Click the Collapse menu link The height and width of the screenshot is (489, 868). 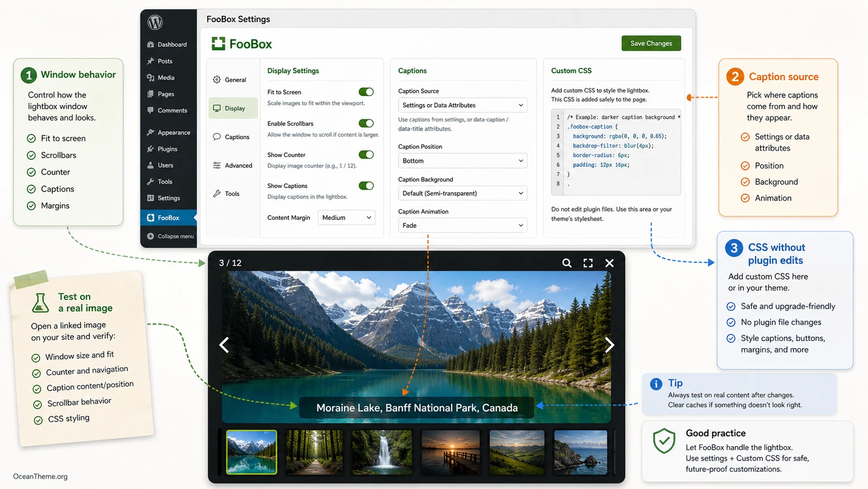tap(175, 236)
